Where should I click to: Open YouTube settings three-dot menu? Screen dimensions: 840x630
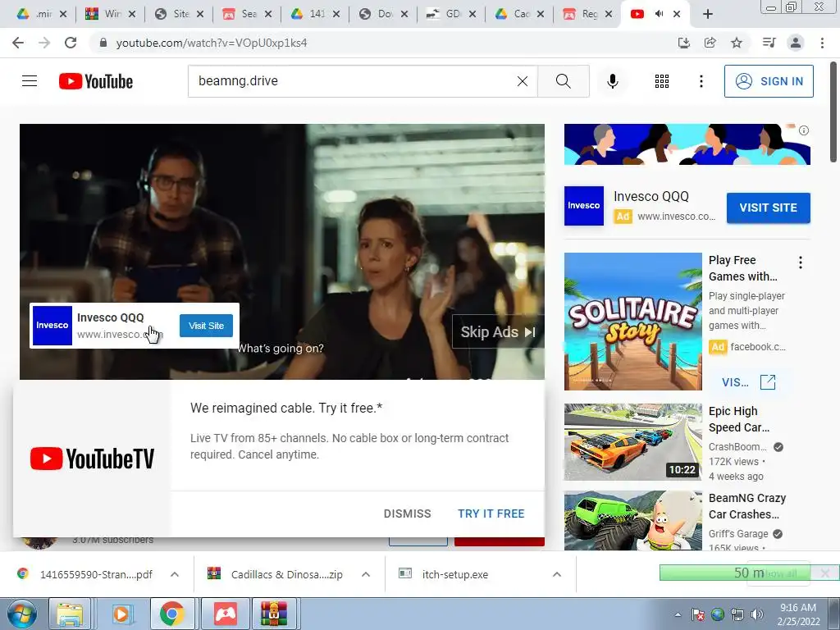pyautogui.click(x=701, y=81)
